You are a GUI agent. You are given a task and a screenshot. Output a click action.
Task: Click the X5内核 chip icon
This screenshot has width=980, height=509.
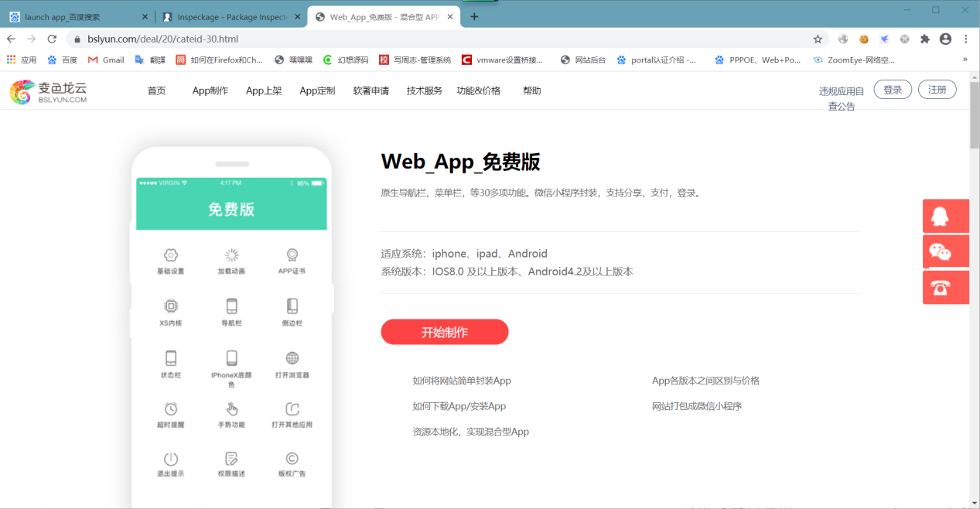click(x=171, y=306)
